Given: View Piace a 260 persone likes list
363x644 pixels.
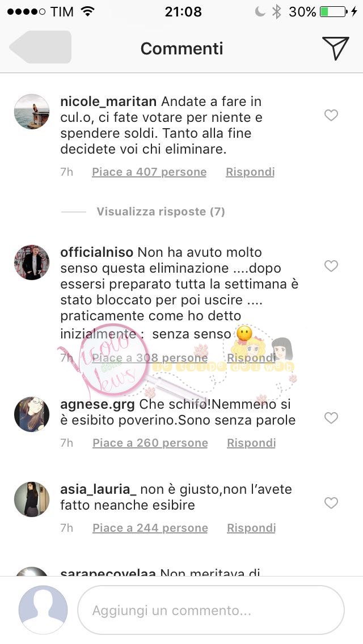Looking at the screenshot, I should pyautogui.click(x=150, y=443).
